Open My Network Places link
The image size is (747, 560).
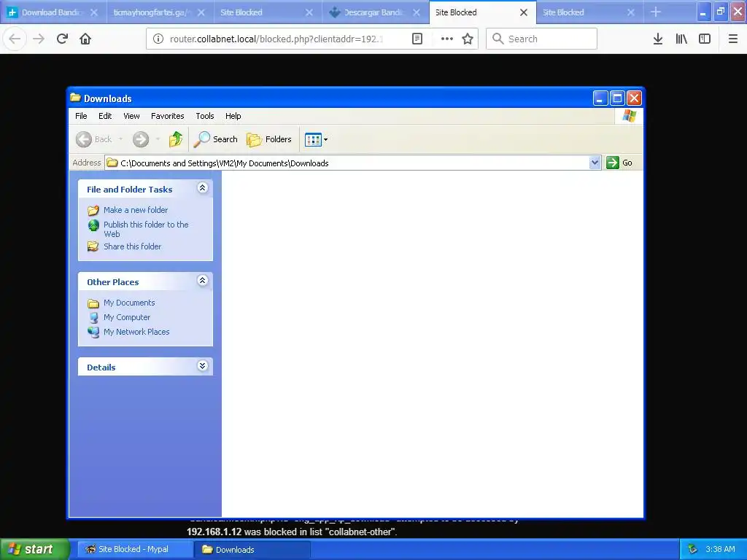tap(128, 332)
